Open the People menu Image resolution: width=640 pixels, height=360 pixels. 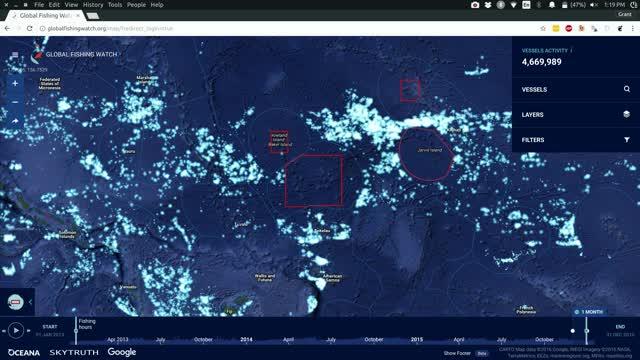click(136, 5)
